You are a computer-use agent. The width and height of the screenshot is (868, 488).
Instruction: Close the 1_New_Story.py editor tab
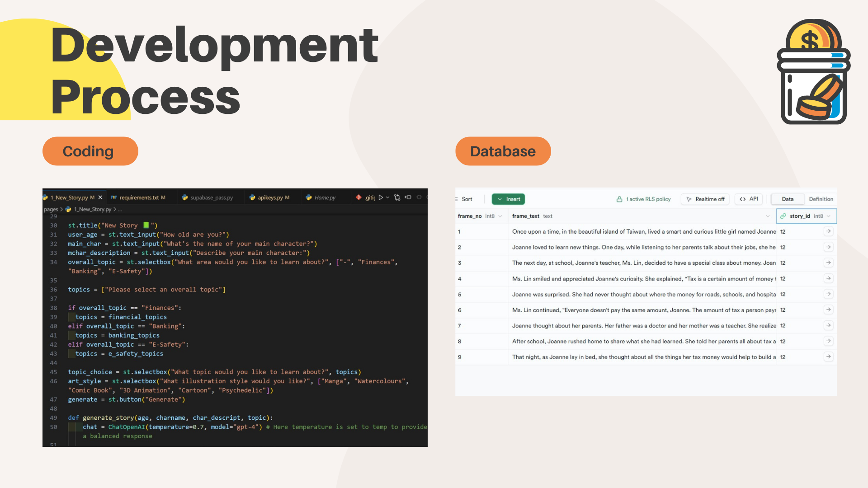pos(100,197)
